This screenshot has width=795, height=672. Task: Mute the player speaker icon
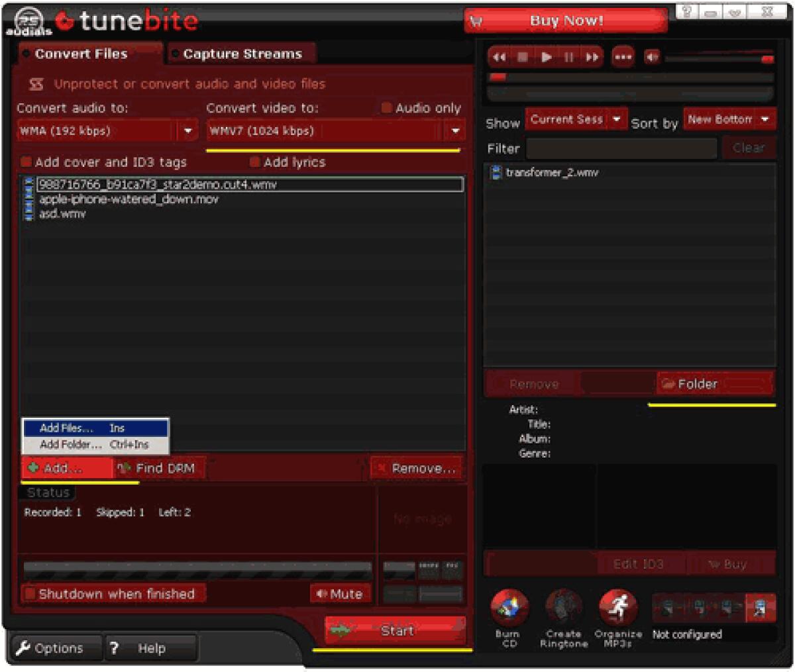652,58
